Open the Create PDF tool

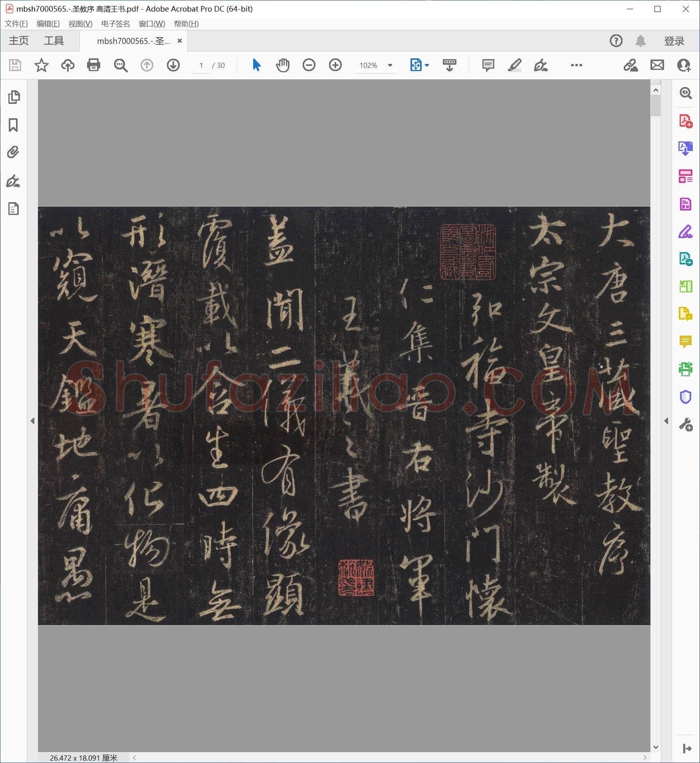(686, 121)
